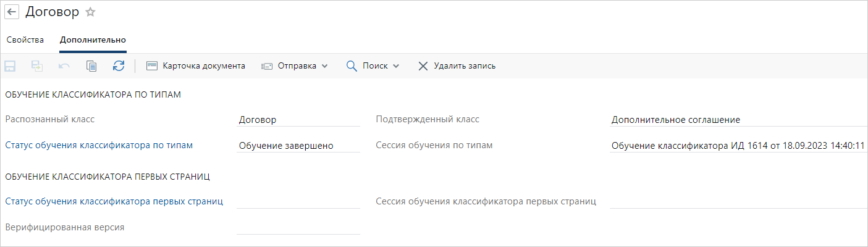Open the Статус обучения классификатора по типам link

99,145
